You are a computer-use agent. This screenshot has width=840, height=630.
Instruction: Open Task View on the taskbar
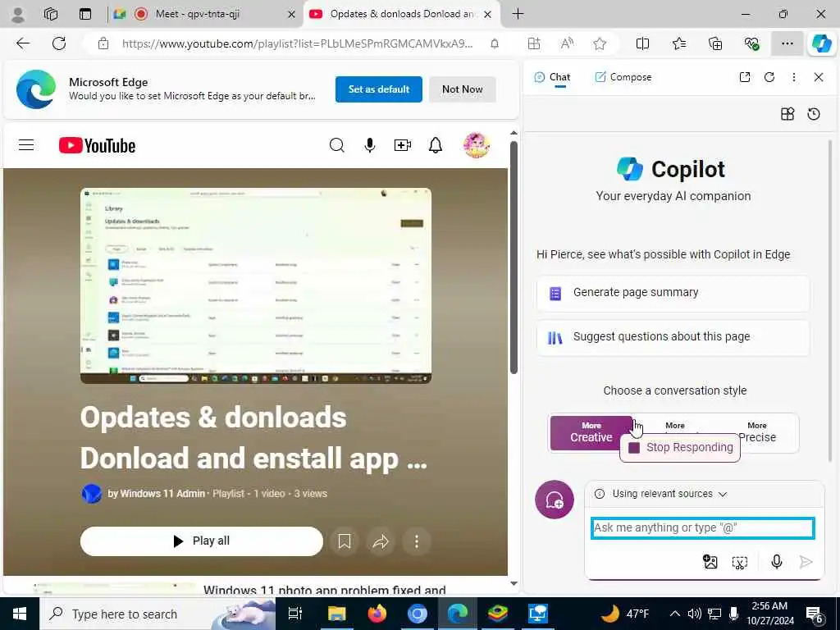[x=295, y=614]
